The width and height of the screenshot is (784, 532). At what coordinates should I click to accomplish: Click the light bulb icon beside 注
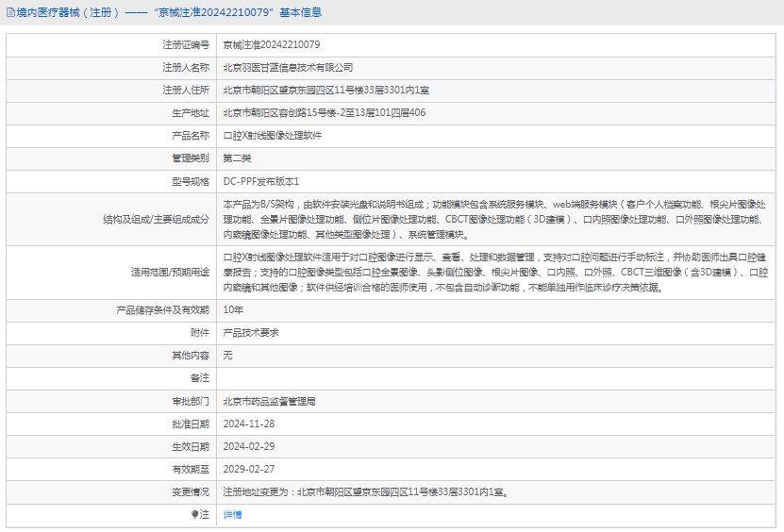[195, 515]
